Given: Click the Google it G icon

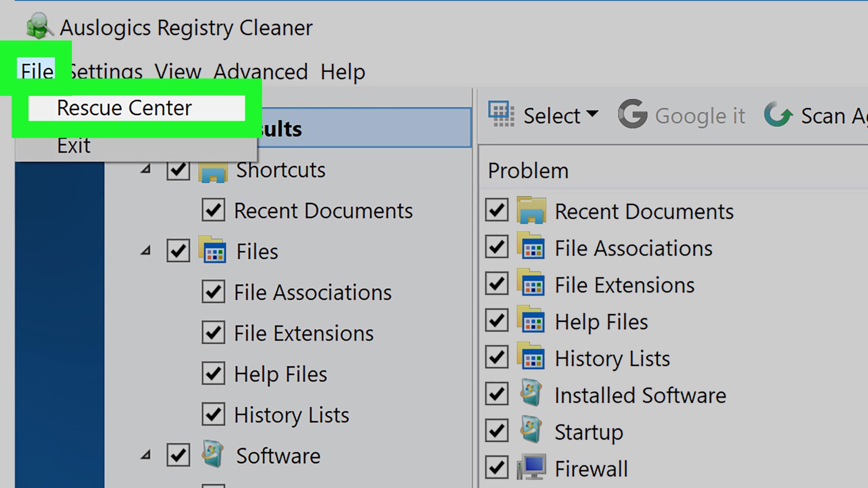Looking at the screenshot, I should coord(632,114).
